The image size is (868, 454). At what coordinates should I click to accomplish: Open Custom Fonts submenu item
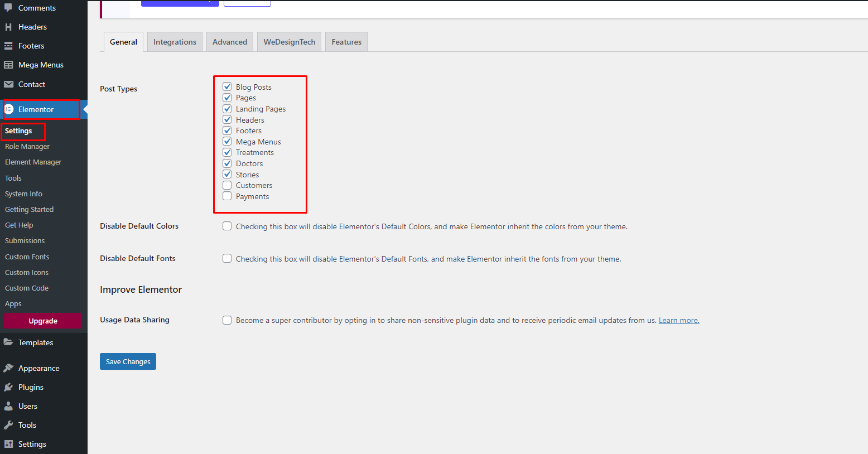tap(27, 257)
